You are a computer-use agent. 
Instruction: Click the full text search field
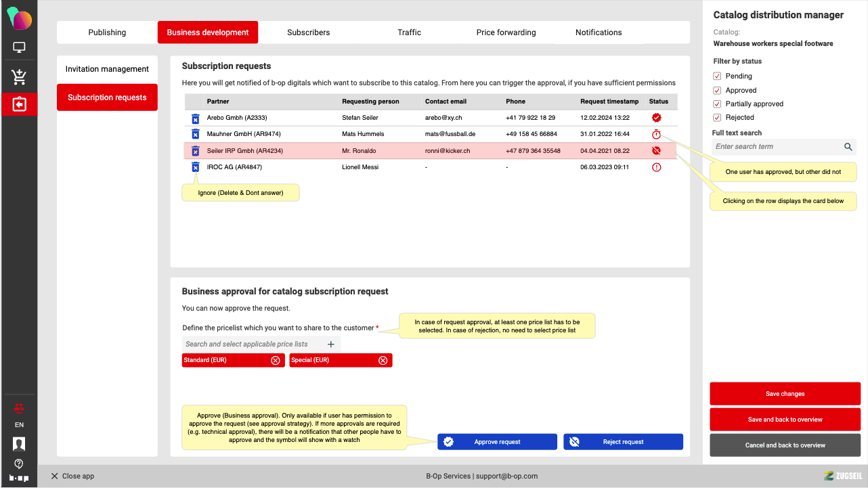click(777, 147)
